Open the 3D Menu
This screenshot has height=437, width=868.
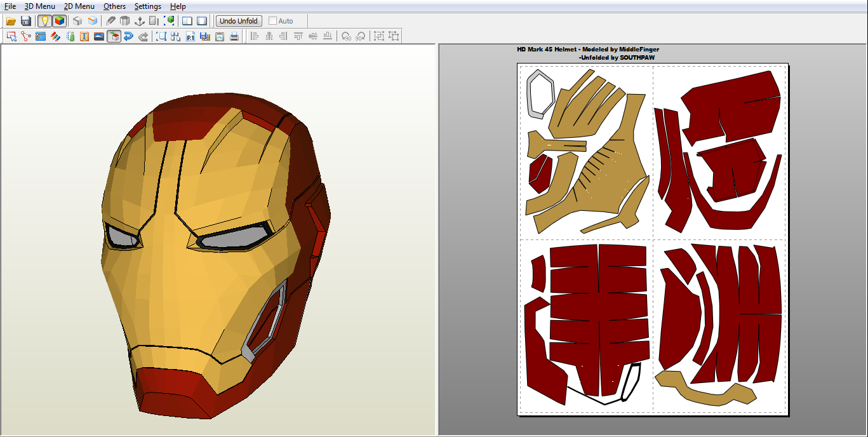point(40,6)
